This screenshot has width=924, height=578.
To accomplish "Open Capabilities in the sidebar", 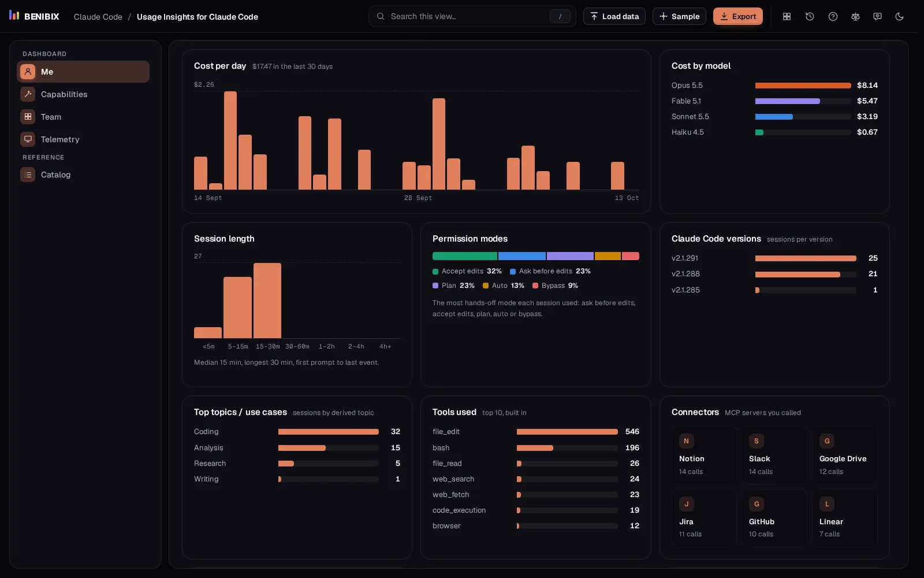I will 83,94.
